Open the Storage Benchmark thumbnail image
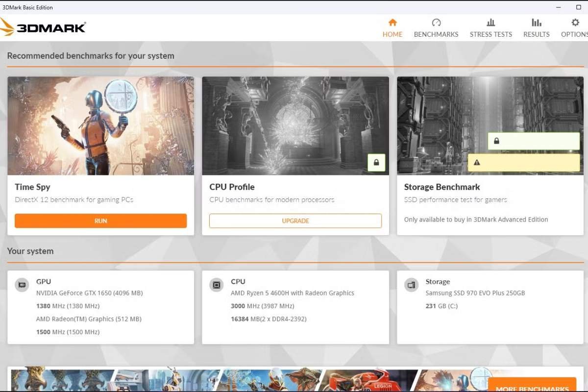The image size is (588, 392). [x=490, y=125]
